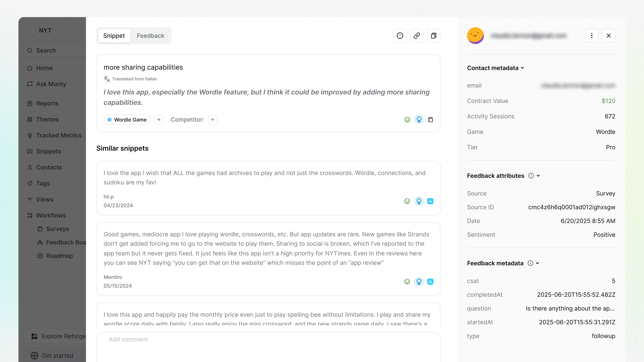Collapse the Feedback attributes chevron

click(538, 176)
